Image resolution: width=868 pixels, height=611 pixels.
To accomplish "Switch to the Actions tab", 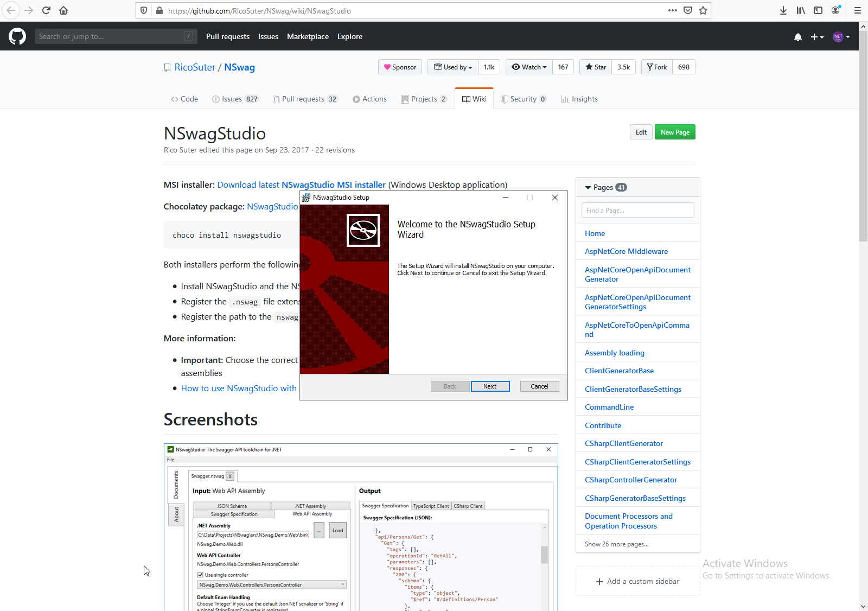I will 369,99.
